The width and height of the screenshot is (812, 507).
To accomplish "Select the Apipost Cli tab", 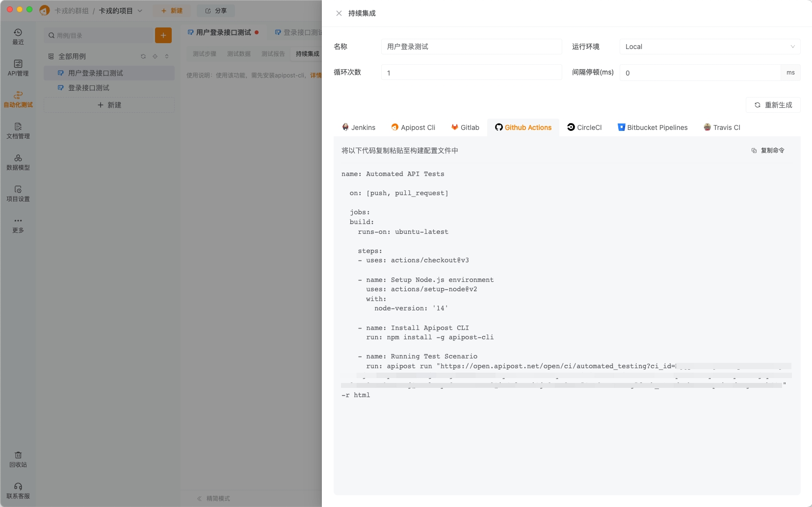I will coord(413,127).
